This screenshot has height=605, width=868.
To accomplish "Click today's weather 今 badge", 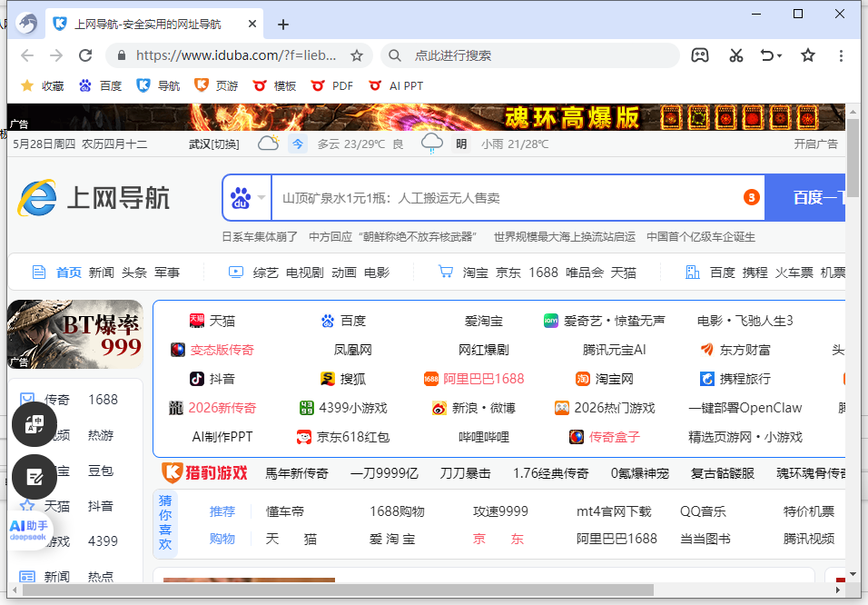I will (x=298, y=144).
